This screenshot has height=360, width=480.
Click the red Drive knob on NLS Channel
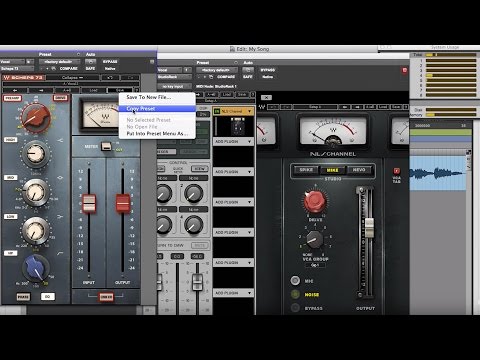[x=315, y=201]
